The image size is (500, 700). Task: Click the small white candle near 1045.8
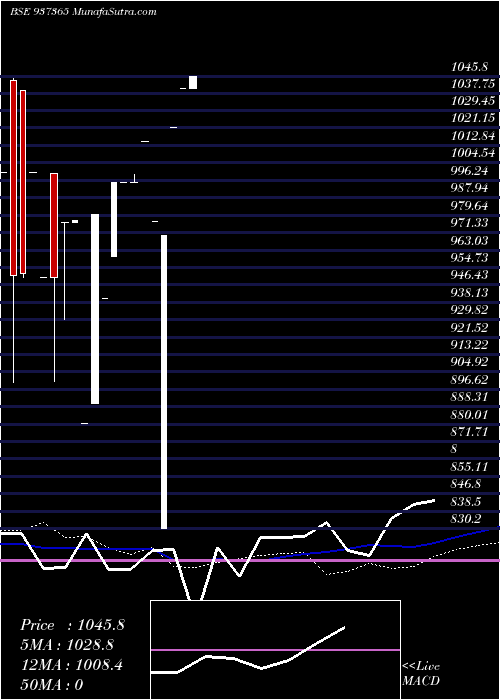click(x=193, y=83)
